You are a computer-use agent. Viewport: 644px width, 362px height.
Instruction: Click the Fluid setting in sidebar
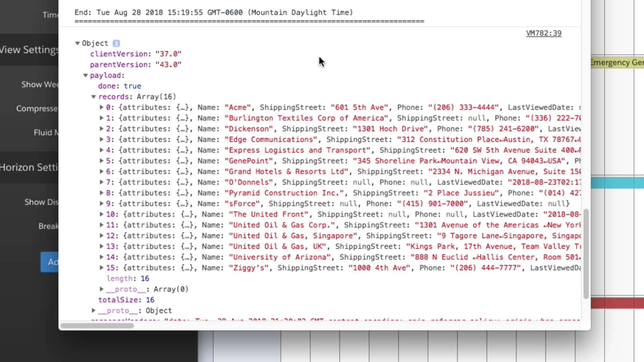[x=46, y=132]
